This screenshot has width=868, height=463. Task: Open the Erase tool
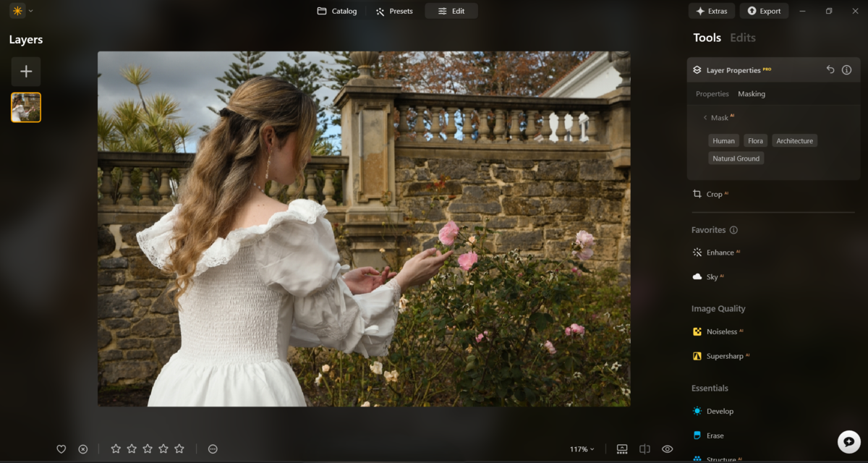coord(715,435)
